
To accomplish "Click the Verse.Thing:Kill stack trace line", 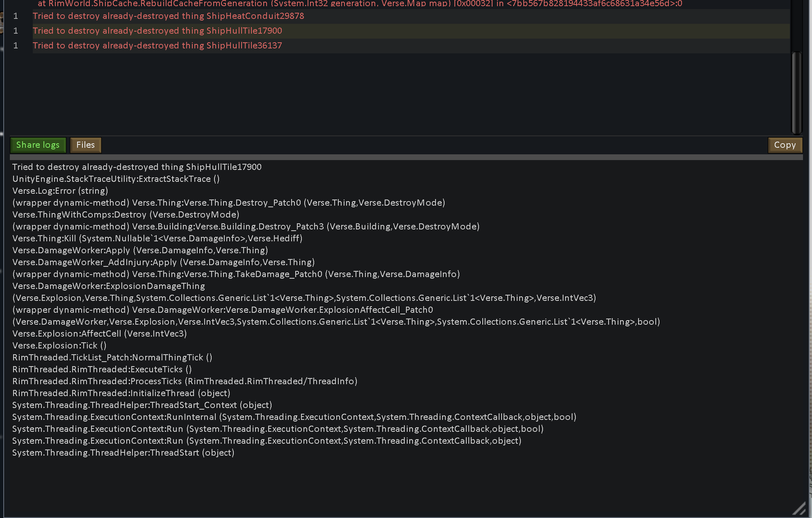I will click(x=157, y=238).
